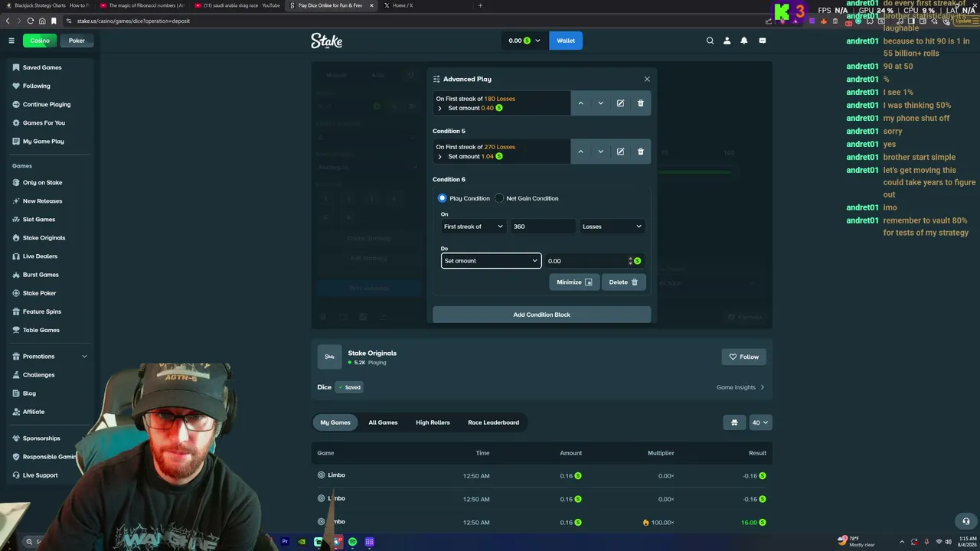Screen dimensions: 980x551
Task: Open the 40 rows-per-page dropdown
Action: (x=760, y=422)
